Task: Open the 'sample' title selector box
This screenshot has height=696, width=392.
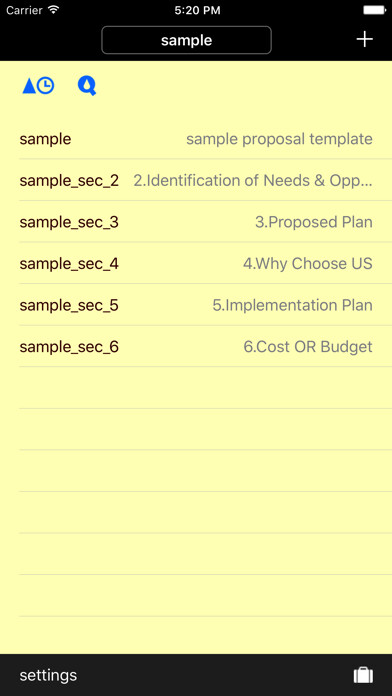Action: [x=186, y=40]
